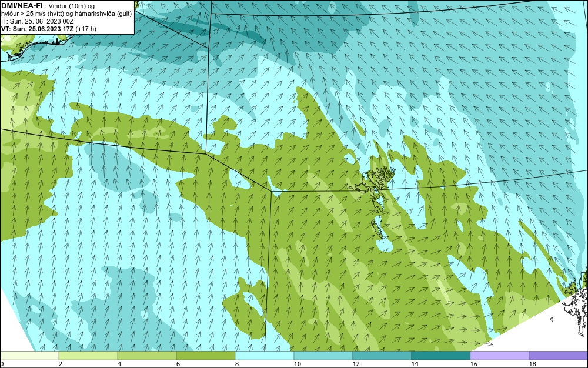This screenshot has height=368, width=588.
Task: Click the 16–18 m/s lavender legend swatch
Action: point(499,355)
